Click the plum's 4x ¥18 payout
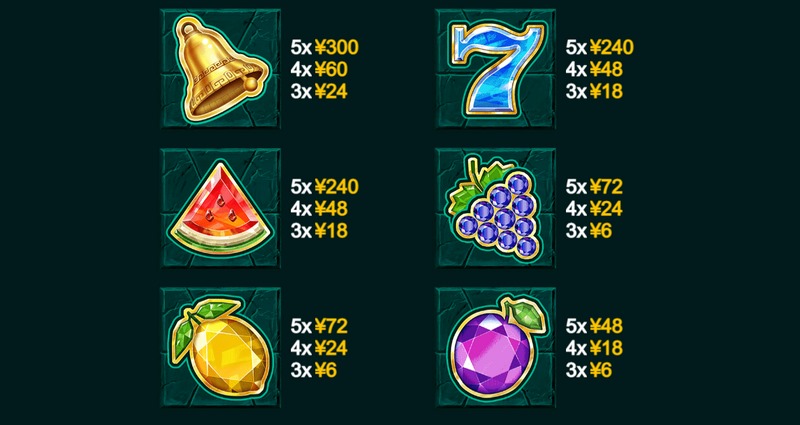 [x=594, y=348]
